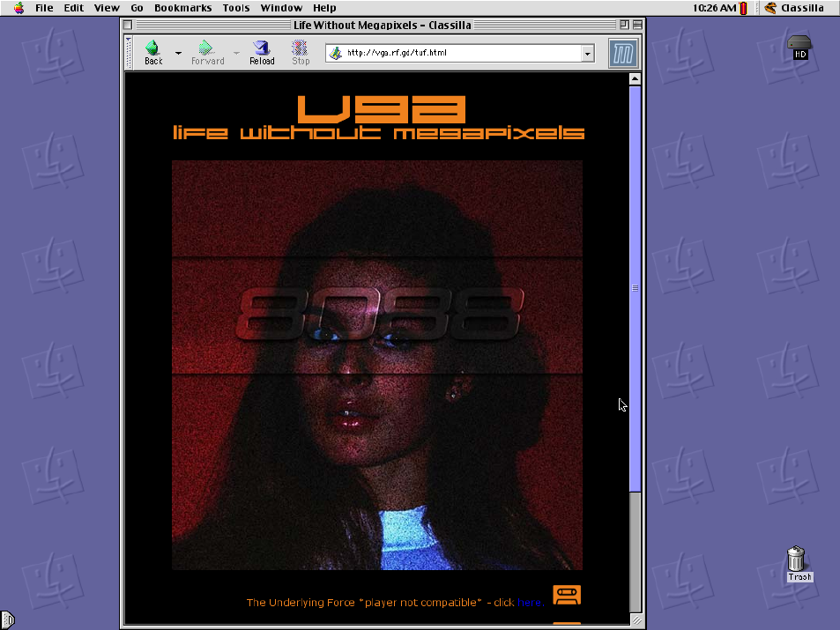
Task: Click 'The Underlying Force' text line
Action: click(396, 602)
